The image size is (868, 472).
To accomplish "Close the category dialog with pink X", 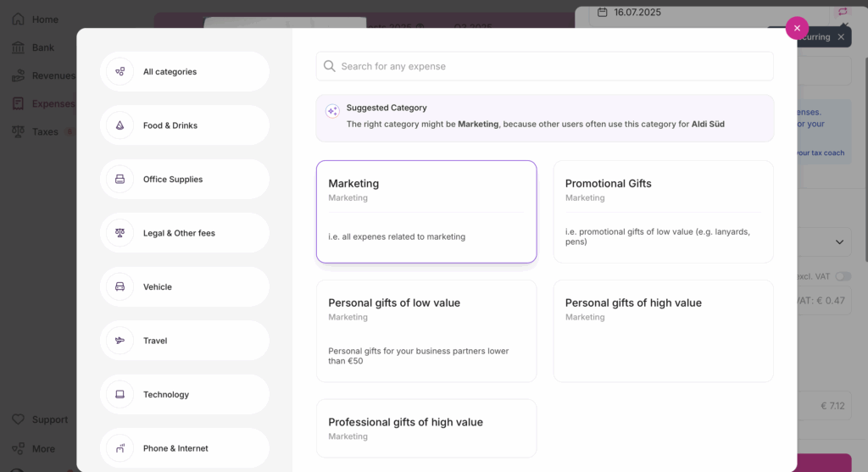I will (x=797, y=28).
